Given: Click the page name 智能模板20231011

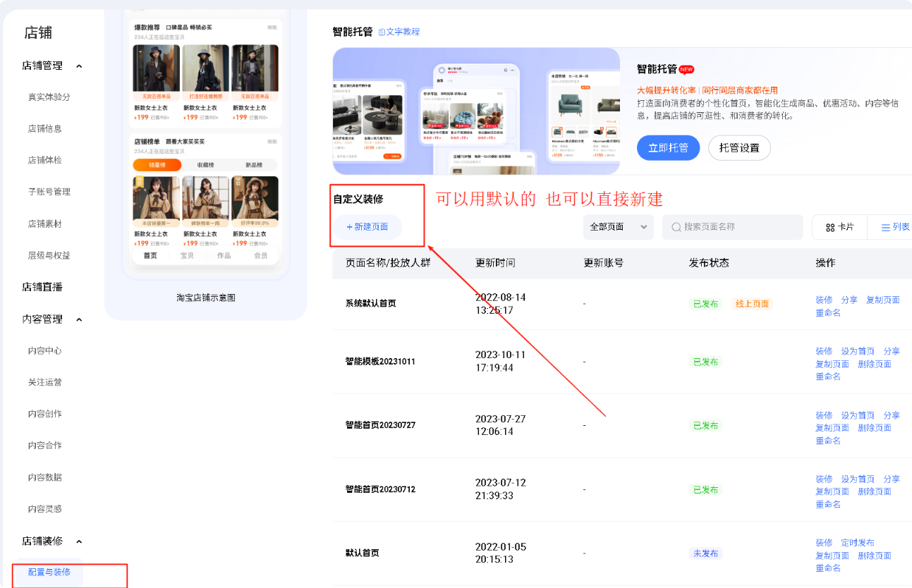Looking at the screenshot, I should point(380,362).
